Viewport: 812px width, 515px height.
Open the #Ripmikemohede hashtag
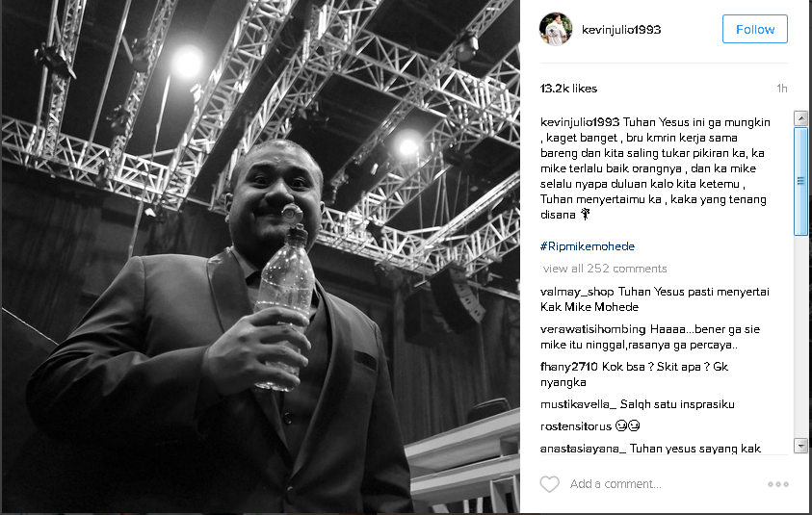click(588, 246)
